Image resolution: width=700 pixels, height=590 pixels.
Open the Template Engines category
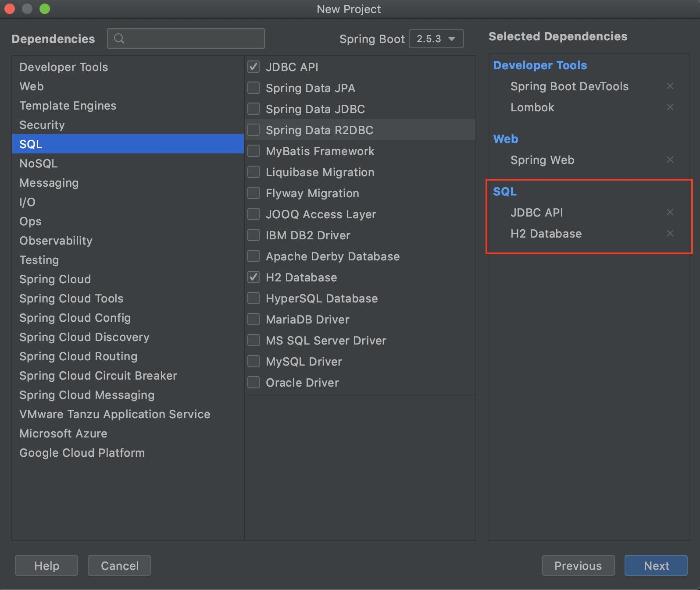[128, 105]
